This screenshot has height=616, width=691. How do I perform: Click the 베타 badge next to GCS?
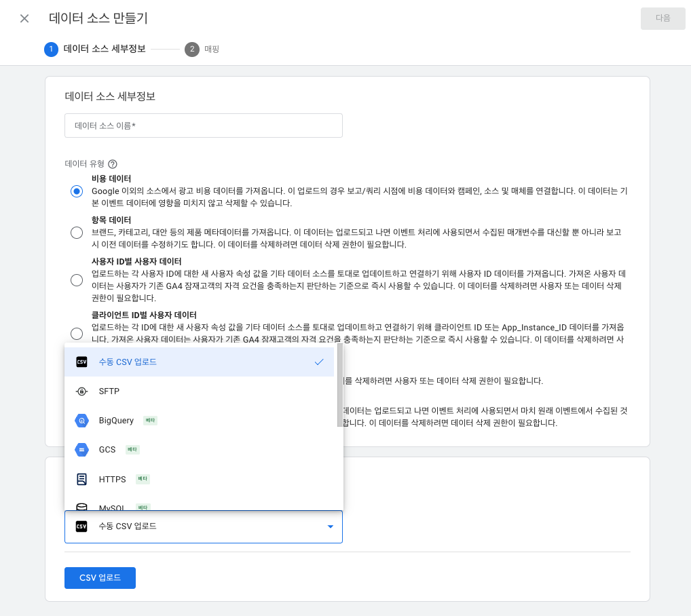pyautogui.click(x=132, y=450)
